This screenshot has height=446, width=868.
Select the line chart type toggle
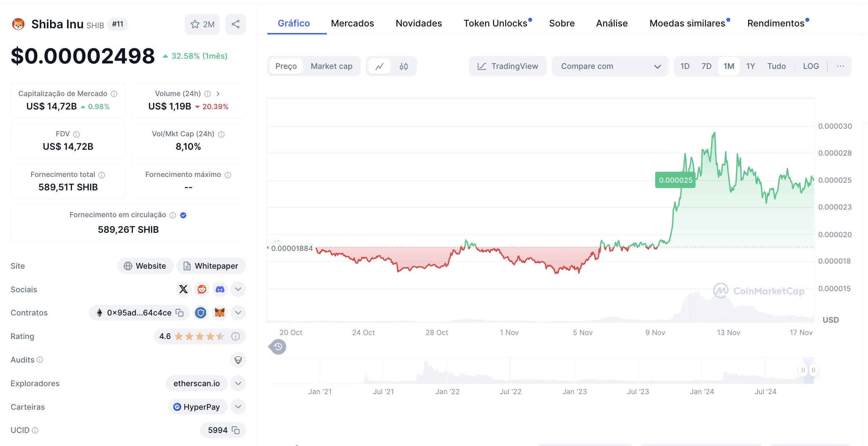(x=379, y=66)
